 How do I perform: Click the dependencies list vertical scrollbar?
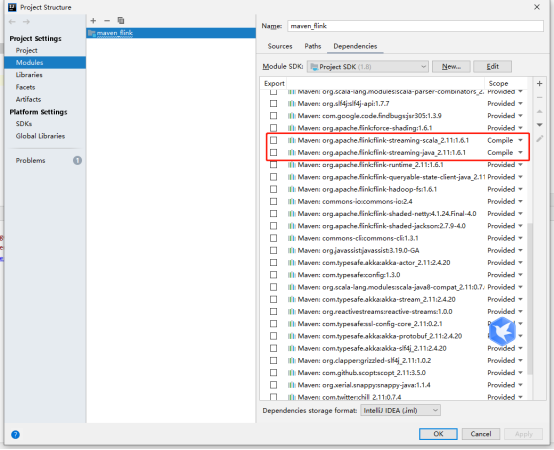coord(530,298)
